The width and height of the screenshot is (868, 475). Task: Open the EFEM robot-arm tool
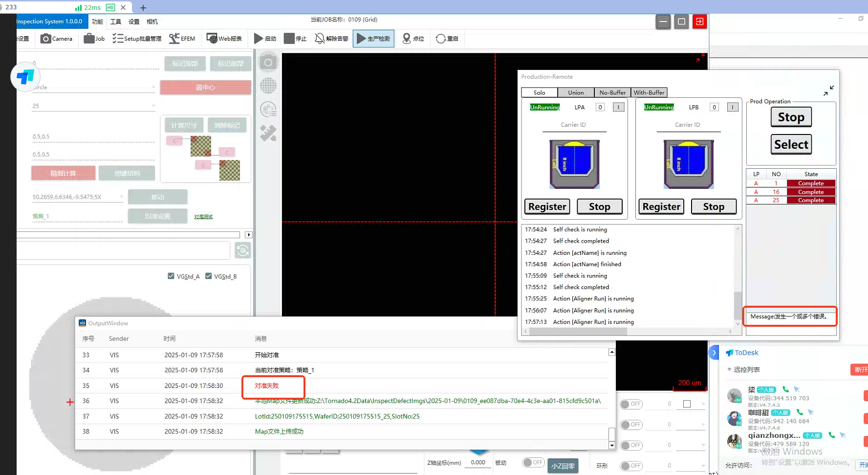[182, 39]
